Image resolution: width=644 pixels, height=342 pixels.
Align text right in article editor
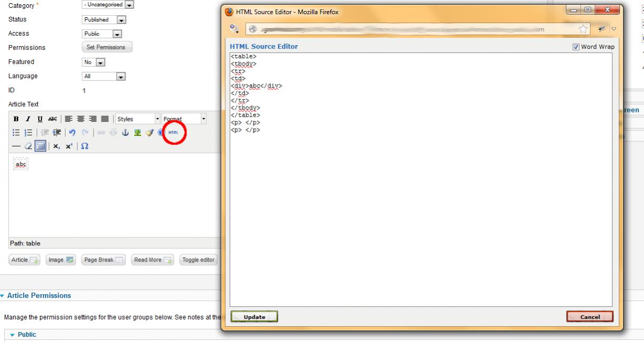(x=93, y=119)
